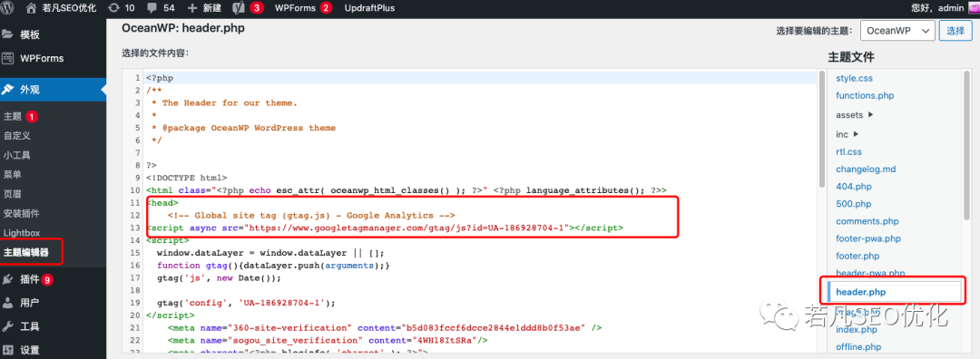Image resolution: width=980 pixels, height=359 pixels.
Task: Click the 新建 plus icon
Action: point(192,8)
